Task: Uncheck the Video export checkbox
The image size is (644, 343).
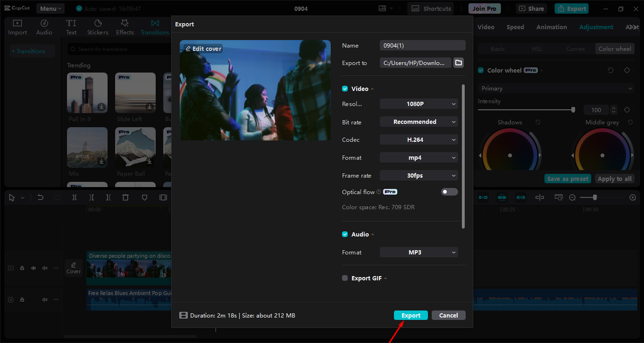Action: pyautogui.click(x=345, y=89)
